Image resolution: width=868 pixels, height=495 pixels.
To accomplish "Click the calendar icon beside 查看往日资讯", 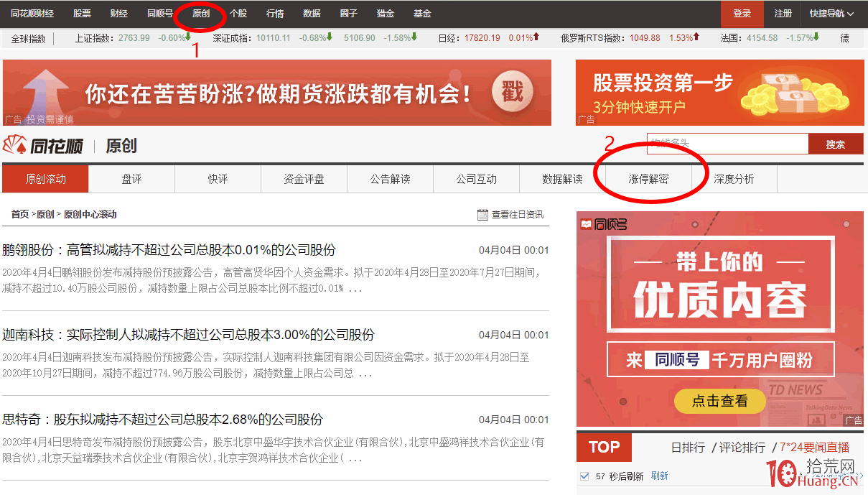I will coord(482,215).
